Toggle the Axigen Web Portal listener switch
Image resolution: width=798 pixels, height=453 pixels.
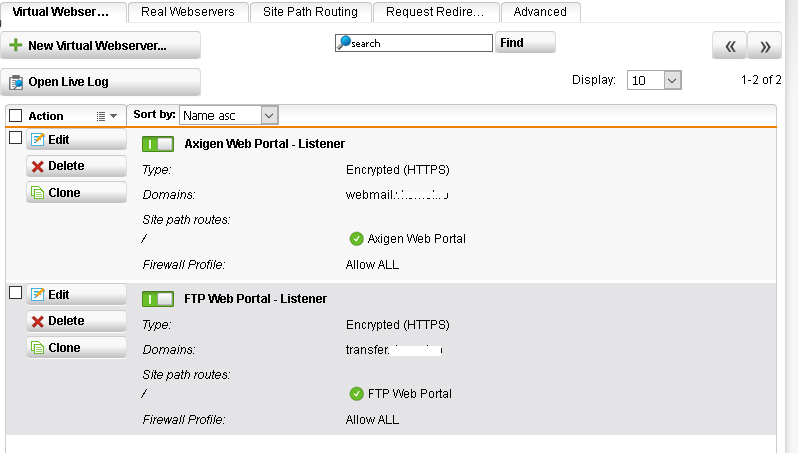(x=158, y=144)
